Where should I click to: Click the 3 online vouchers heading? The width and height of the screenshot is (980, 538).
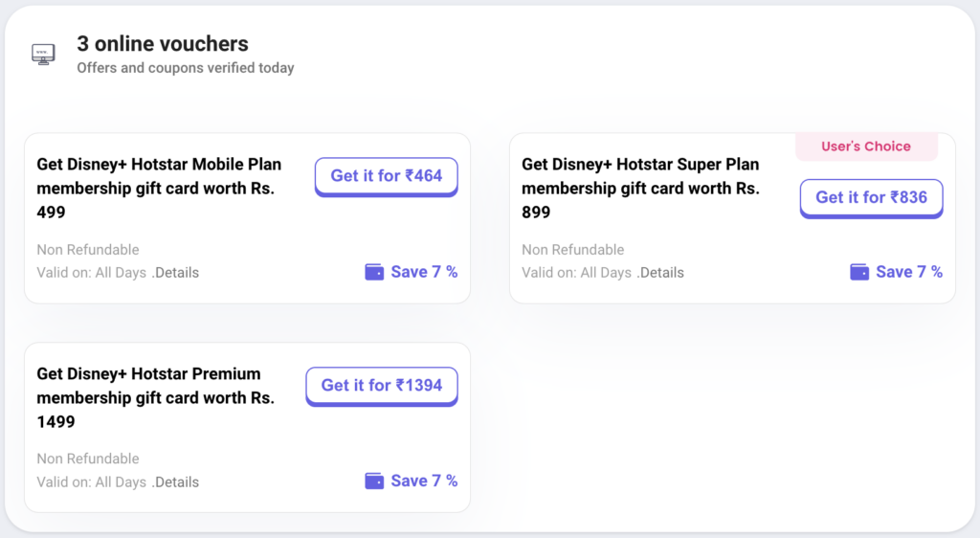pos(163,44)
